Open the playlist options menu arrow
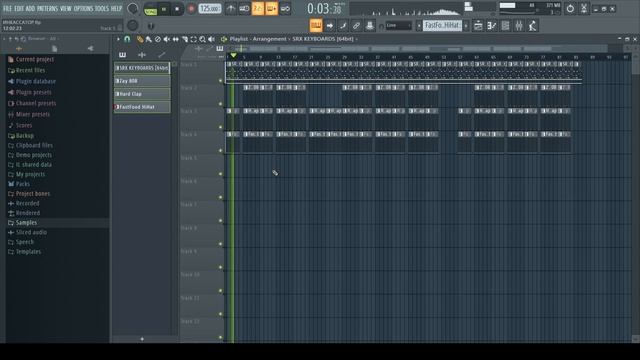This screenshot has height=360, width=640. pyautogui.click(x=118, y=39)
